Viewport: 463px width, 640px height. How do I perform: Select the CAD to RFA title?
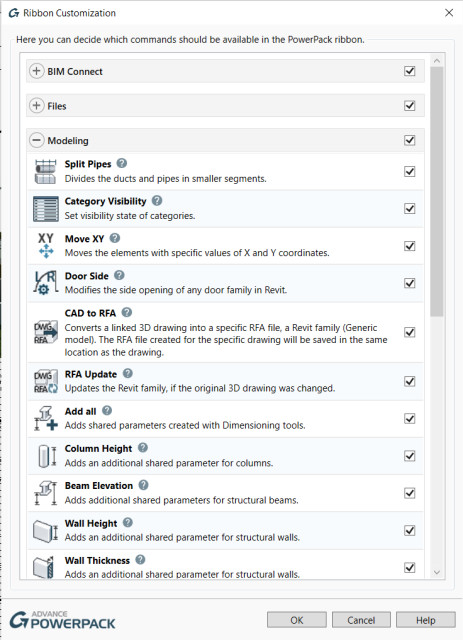tap(90, 313)
